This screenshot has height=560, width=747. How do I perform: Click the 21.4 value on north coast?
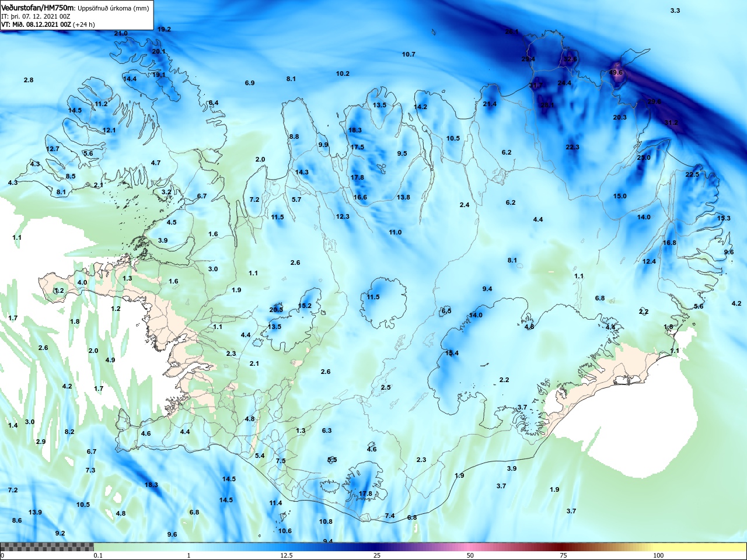pyautogui.click(x=490, y=104)
